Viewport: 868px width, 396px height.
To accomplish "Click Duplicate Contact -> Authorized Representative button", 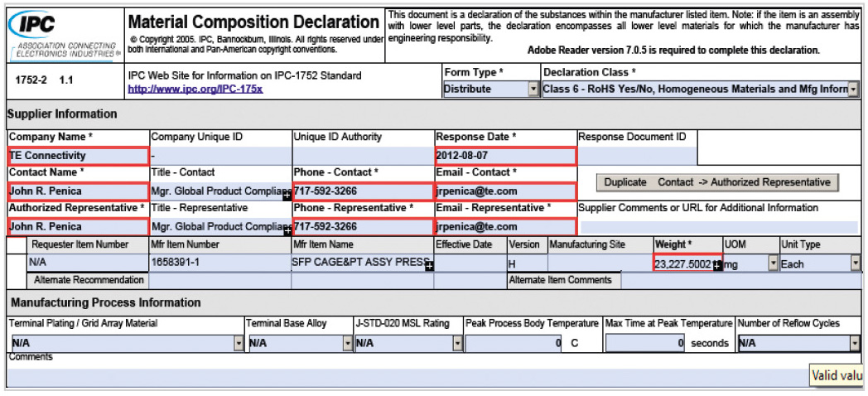I will pyautogui.click(x=717, y=182).
